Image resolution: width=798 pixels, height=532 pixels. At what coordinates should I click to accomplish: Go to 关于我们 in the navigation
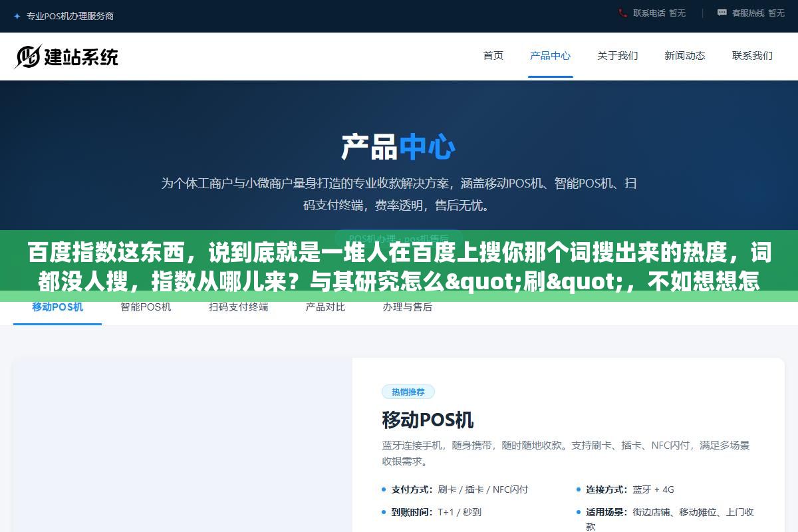618,56
